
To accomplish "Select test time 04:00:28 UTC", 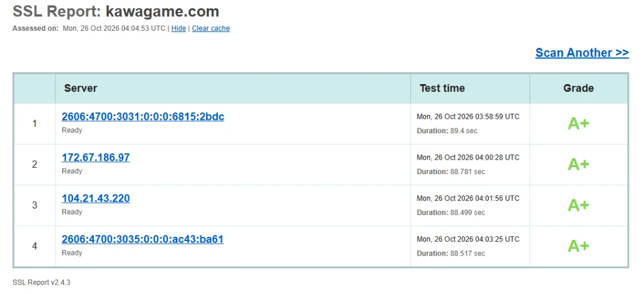I will coord(468,158).
